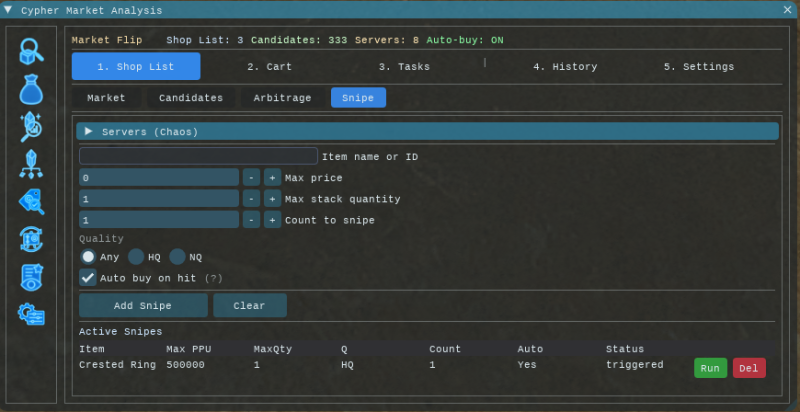The image size is (800, 412).
Task: Increase the Max price value with plus
Action: coord(272,178)
